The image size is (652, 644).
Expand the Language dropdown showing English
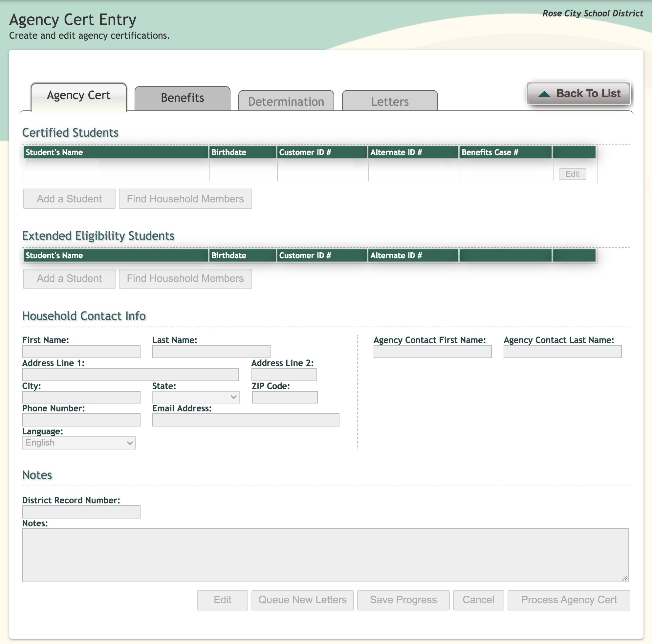coord(79,443)
